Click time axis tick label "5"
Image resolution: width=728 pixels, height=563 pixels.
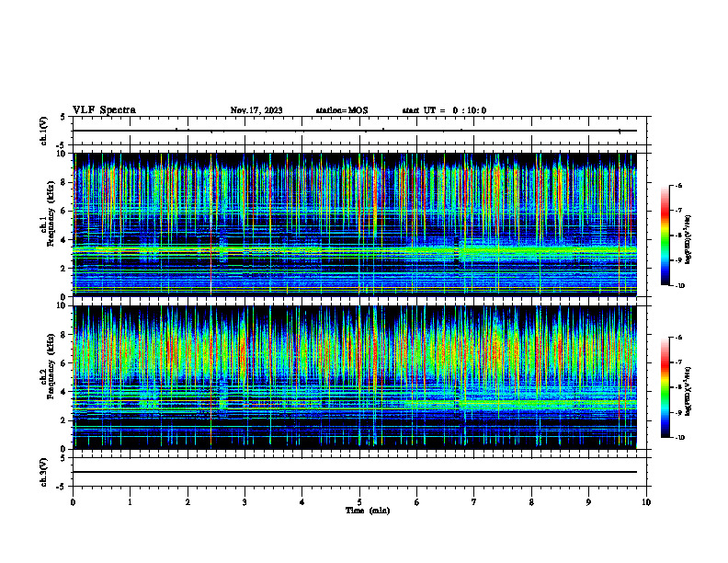point(359,502)
